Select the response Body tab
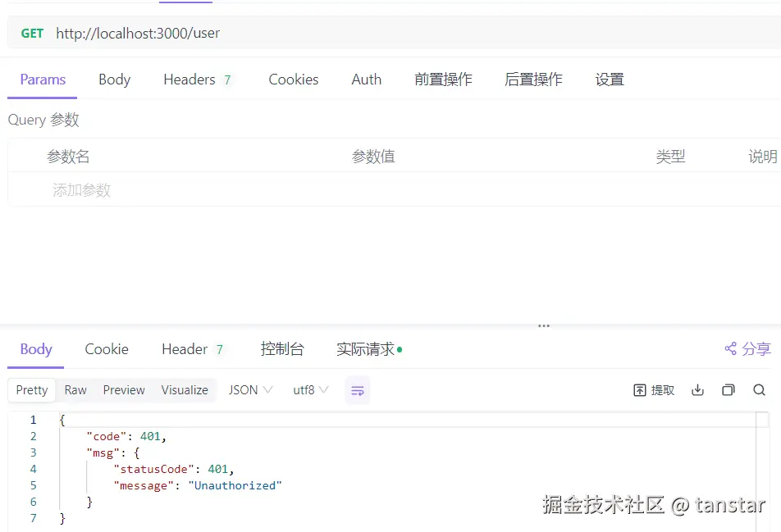 pos(36,349)
